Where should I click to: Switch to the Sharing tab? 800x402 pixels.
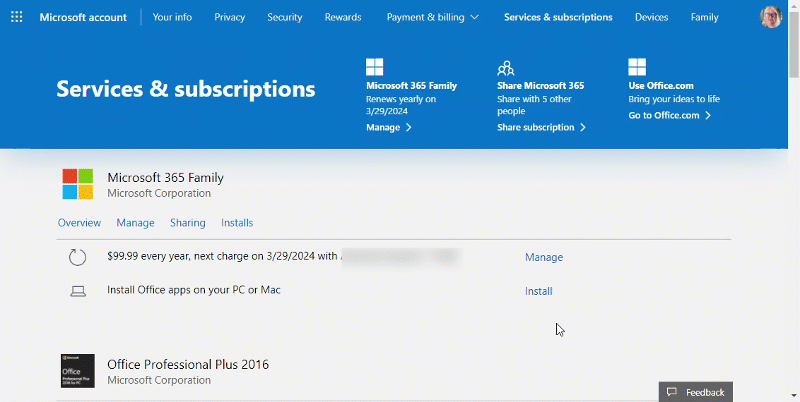pyautogui.click(x=188, y=223)
